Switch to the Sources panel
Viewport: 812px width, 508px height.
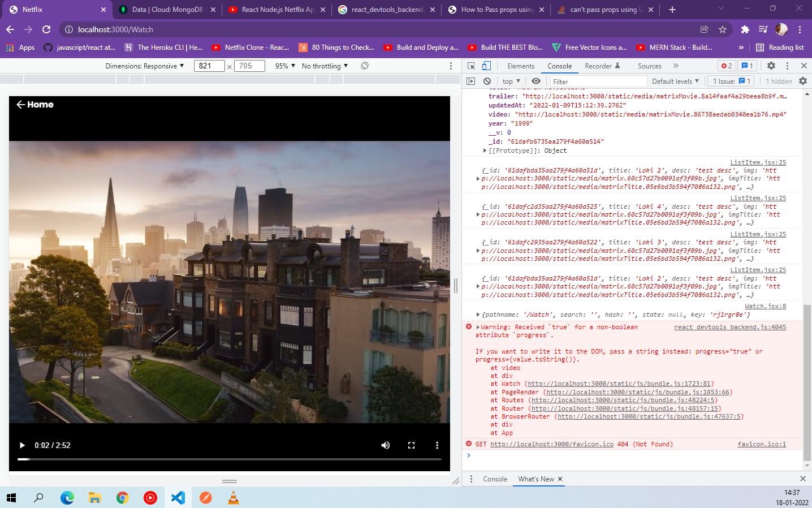[649, 66]
